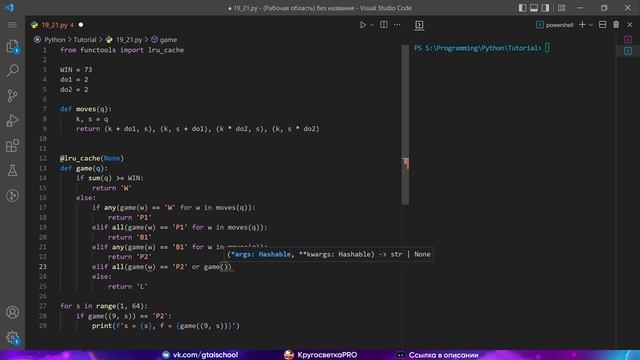Image resolution: width=640 pixels, height=360 pixels.
Task: Toggle the primary side bar layout
Action: [522, 8]
